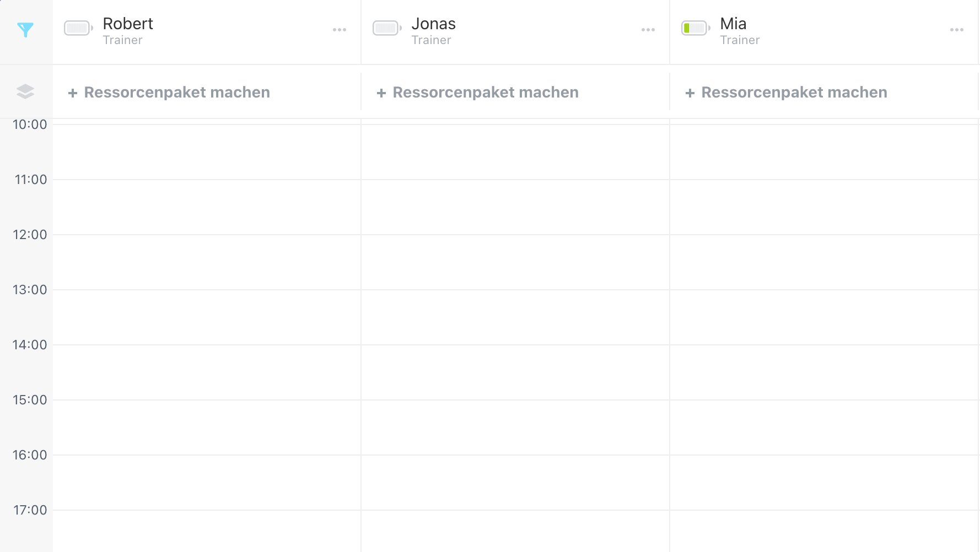The image size is (980, 552).
Task: Click the 13:00 time label
Action: coord(30,290)
